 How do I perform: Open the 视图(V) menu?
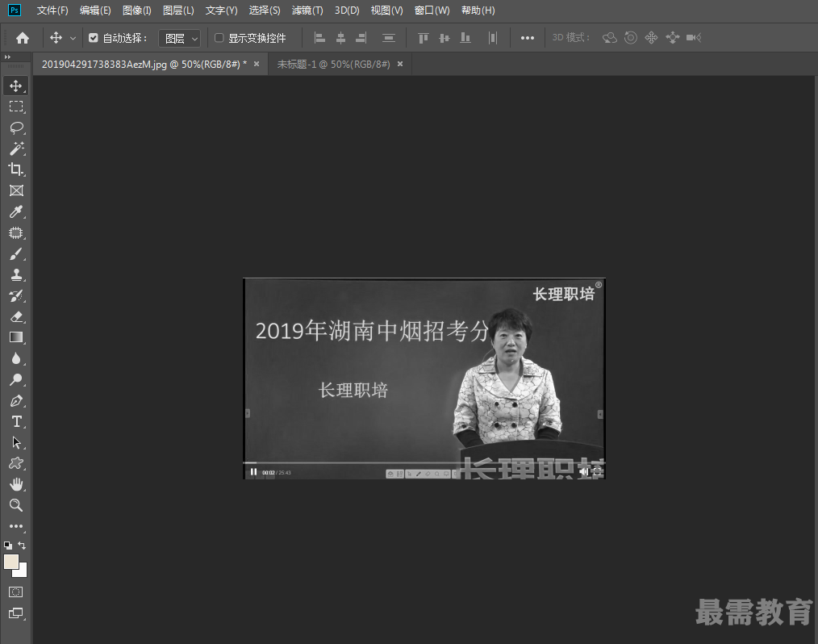386,10
